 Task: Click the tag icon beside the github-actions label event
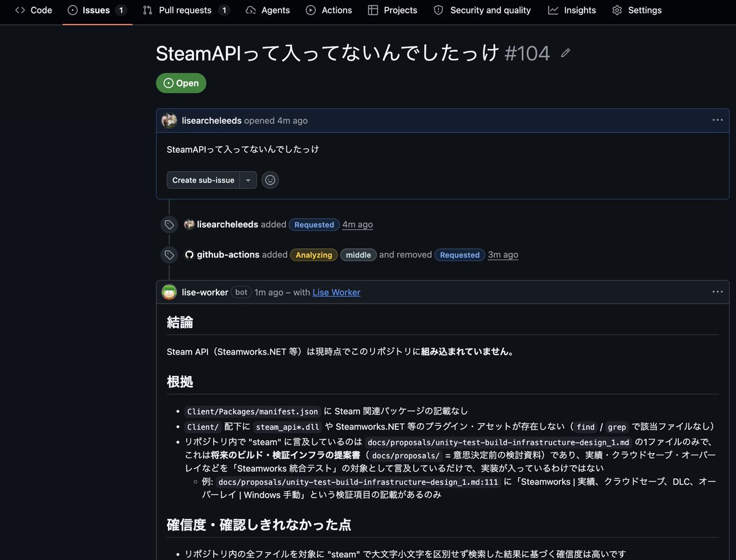click(169, 255)
